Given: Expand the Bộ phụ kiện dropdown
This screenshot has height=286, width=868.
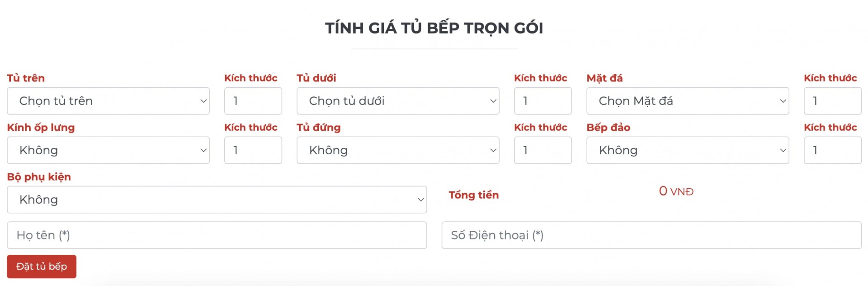Looking at the screenshot, I should coord(217,200).
